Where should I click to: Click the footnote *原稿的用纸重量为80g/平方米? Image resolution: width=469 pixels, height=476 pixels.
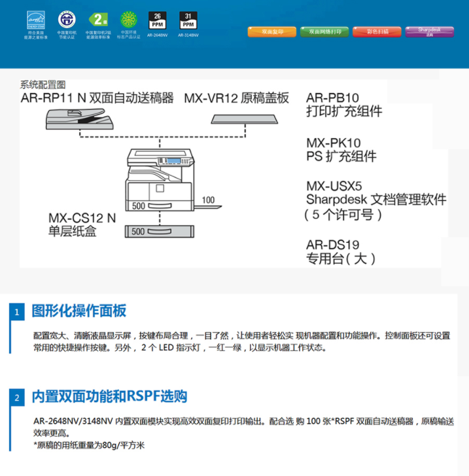pos(89,445)
